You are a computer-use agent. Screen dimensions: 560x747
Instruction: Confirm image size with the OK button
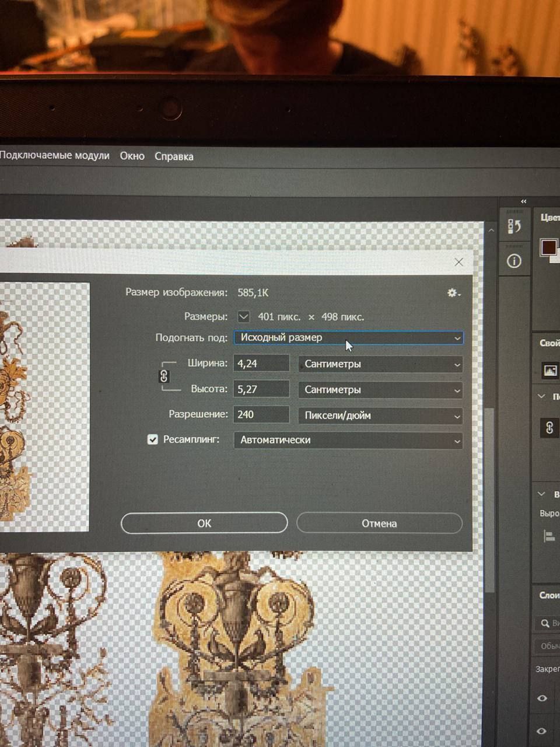[204, 523]
